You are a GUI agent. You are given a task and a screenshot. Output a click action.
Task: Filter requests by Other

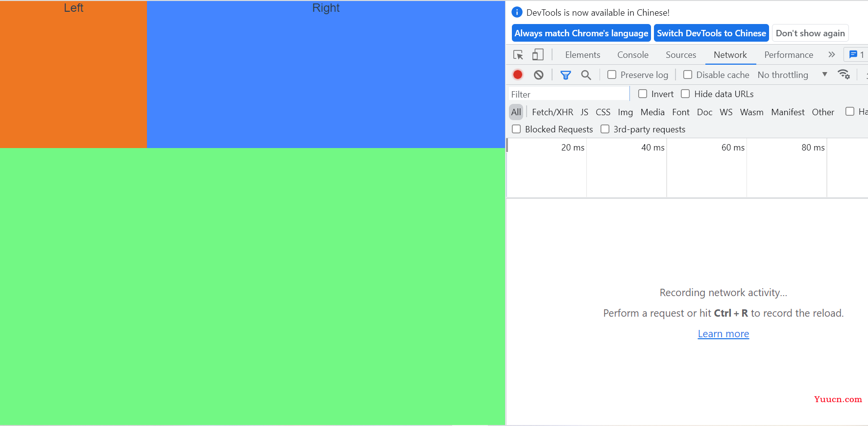tap(823, 112)
